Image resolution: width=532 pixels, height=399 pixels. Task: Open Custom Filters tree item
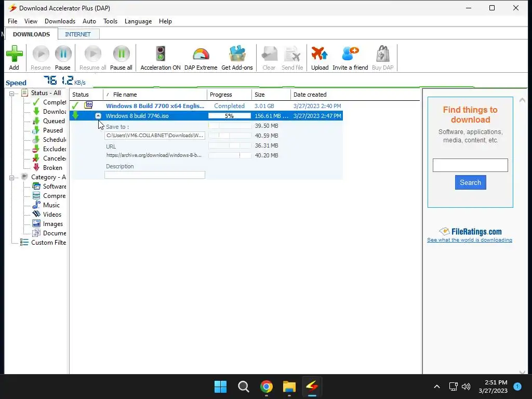[43, 243]
